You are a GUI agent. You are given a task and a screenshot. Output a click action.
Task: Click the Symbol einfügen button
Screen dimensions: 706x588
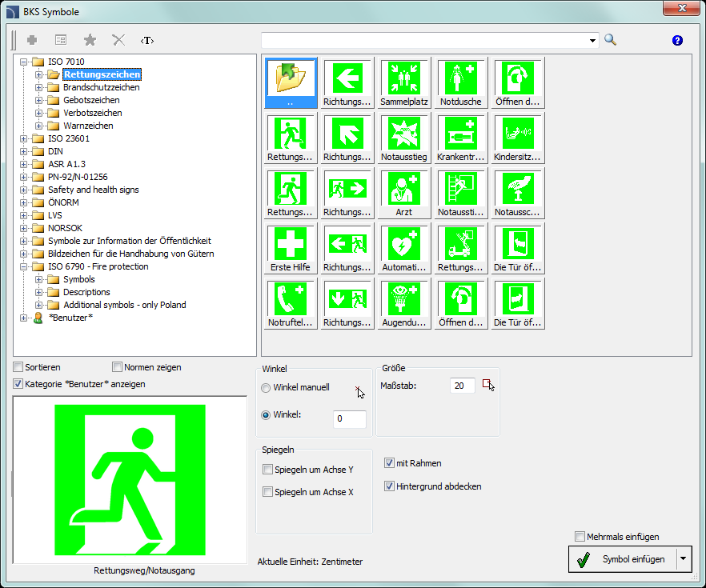tap(622, 559)
